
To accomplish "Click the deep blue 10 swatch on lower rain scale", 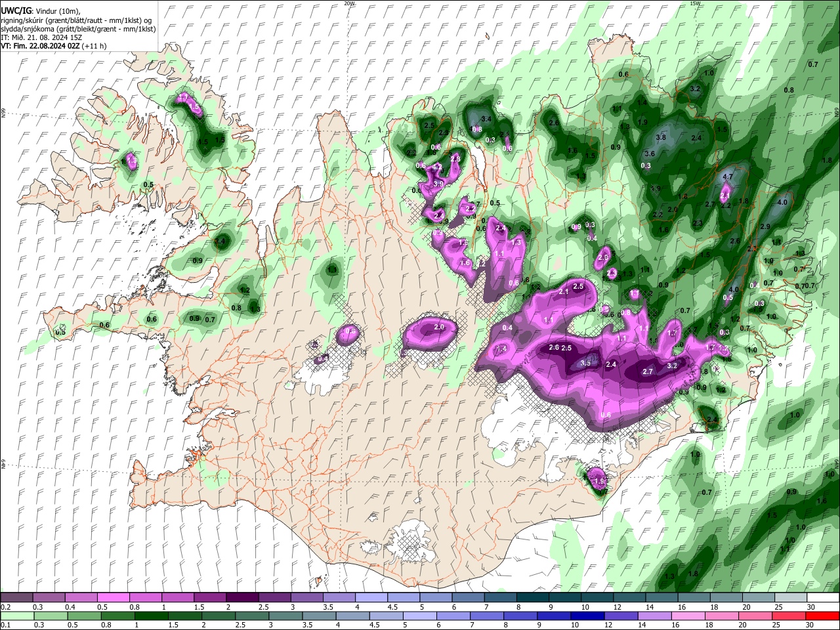I will [x=586, y=616].
